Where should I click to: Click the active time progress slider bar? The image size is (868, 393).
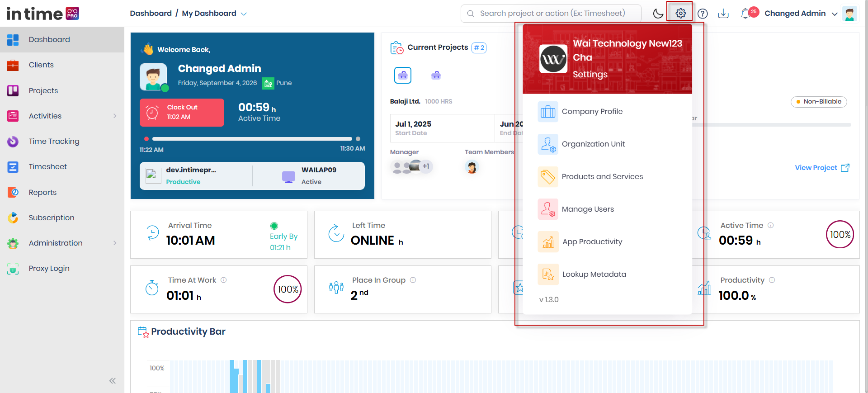(x=252, y=139)
